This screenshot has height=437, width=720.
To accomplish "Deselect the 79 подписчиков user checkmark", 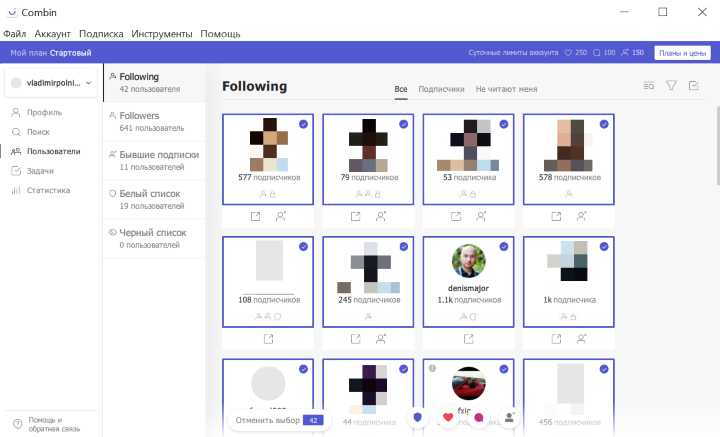I will [x=403, y=124].
